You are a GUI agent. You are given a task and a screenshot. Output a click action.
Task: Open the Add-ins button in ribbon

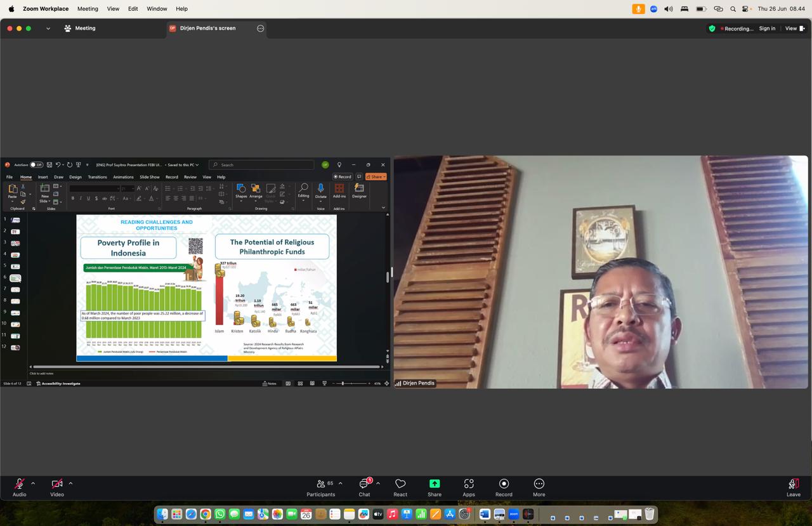(x=339, y=192)
